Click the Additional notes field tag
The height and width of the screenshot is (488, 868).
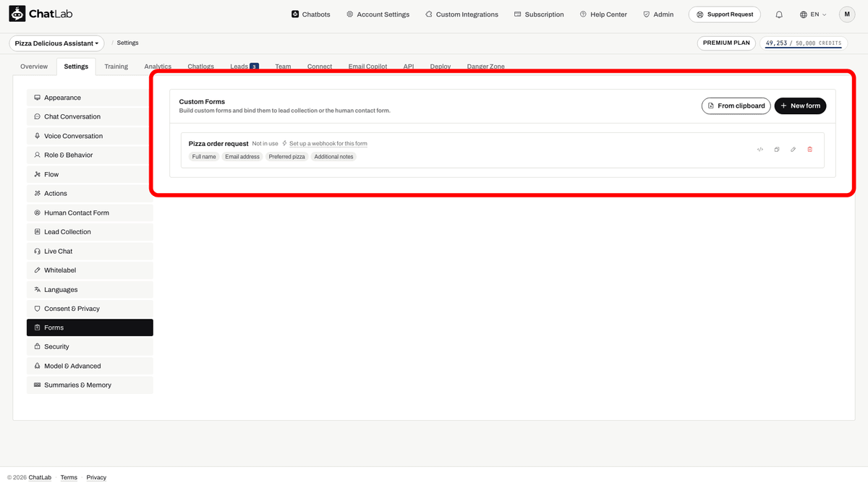tap(334, 157)
